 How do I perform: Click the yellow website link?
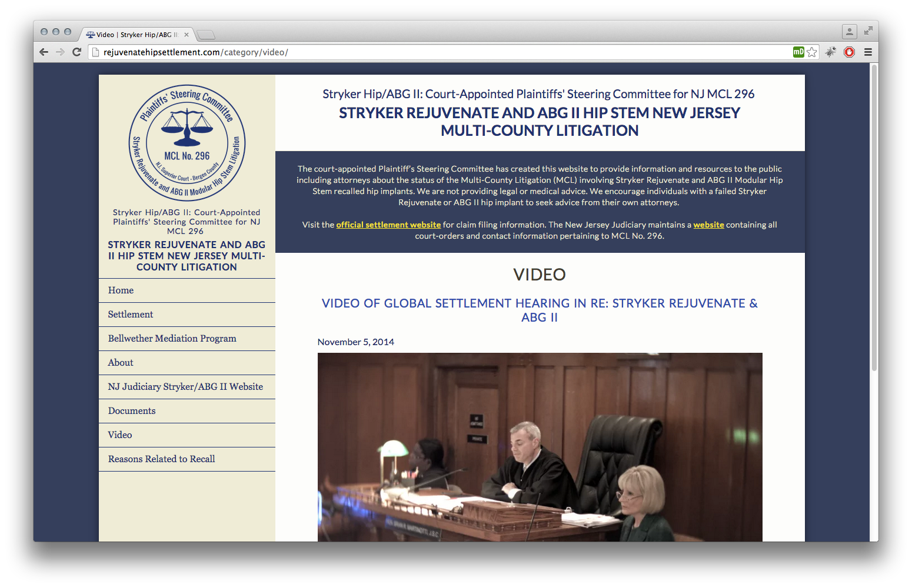pos(708,225)
